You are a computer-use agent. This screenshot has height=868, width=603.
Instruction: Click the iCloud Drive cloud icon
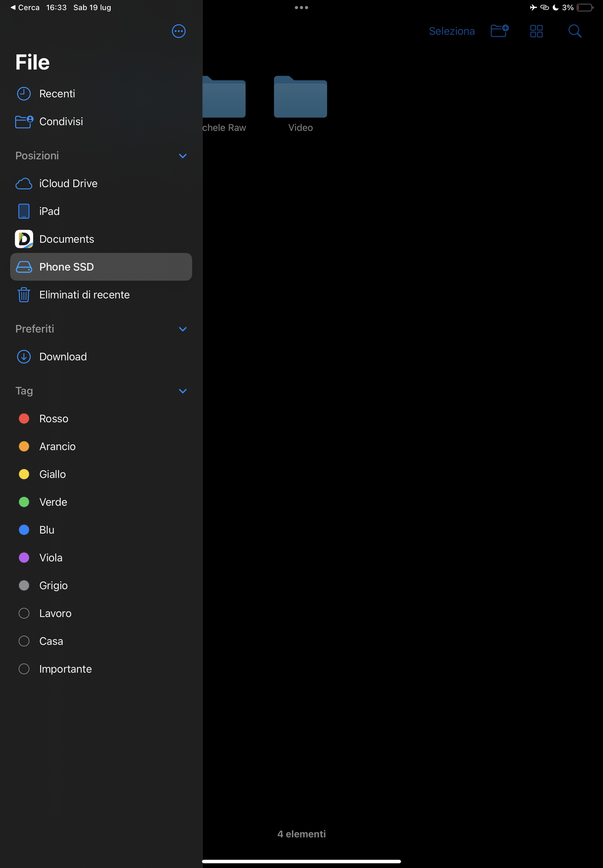(x=24, y=184)
